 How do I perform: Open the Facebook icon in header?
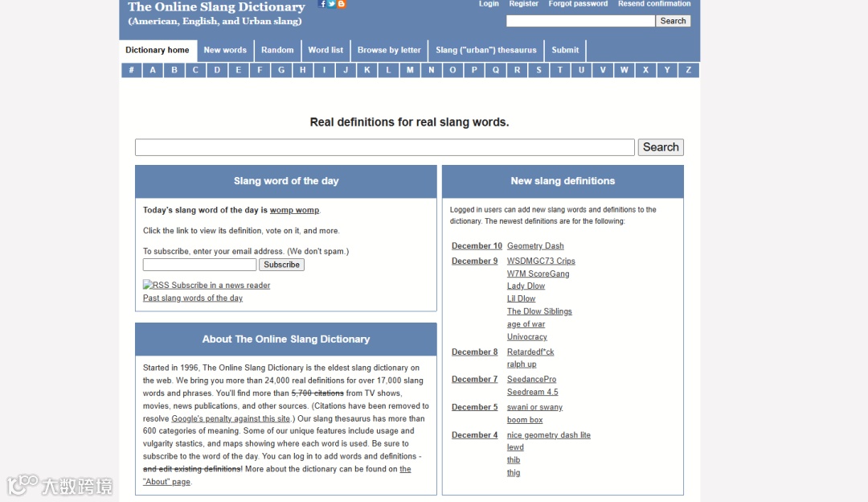click(322, 4)
